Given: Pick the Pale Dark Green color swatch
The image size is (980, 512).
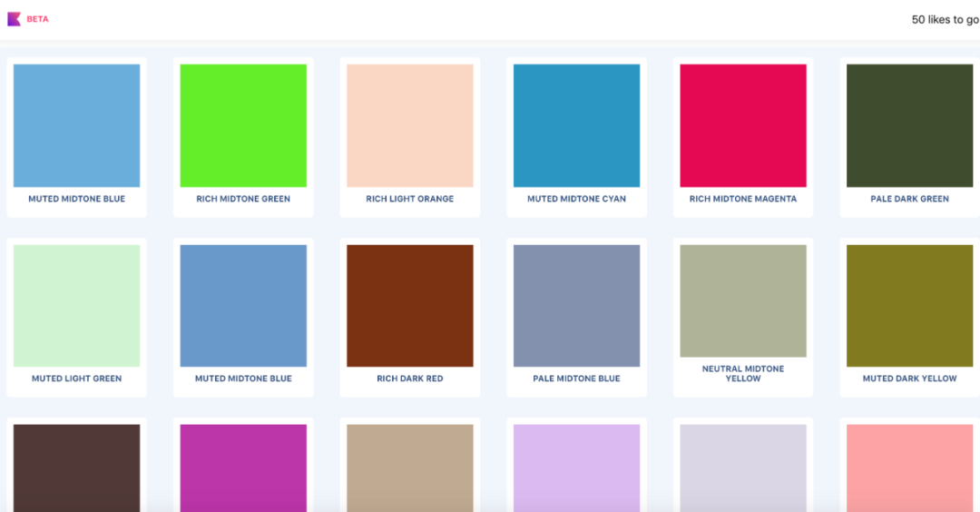Looking at the screenshot, I should [x=909, y=125].
